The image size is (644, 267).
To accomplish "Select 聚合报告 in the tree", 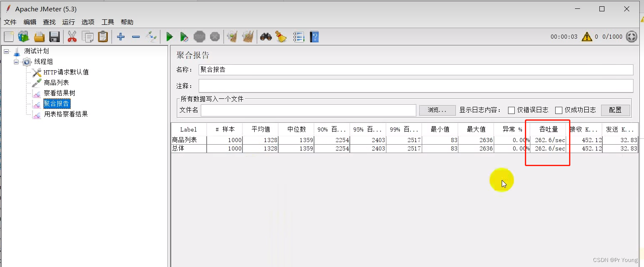I will (56, 104).
